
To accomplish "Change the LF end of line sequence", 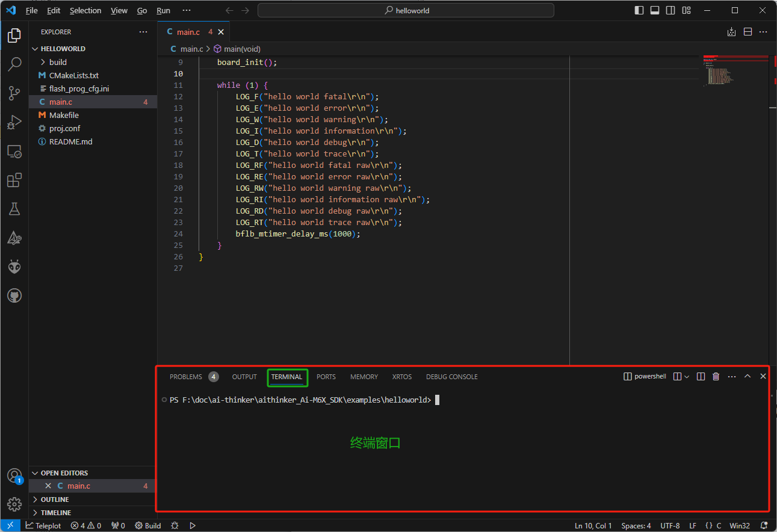I will (693, 525).
